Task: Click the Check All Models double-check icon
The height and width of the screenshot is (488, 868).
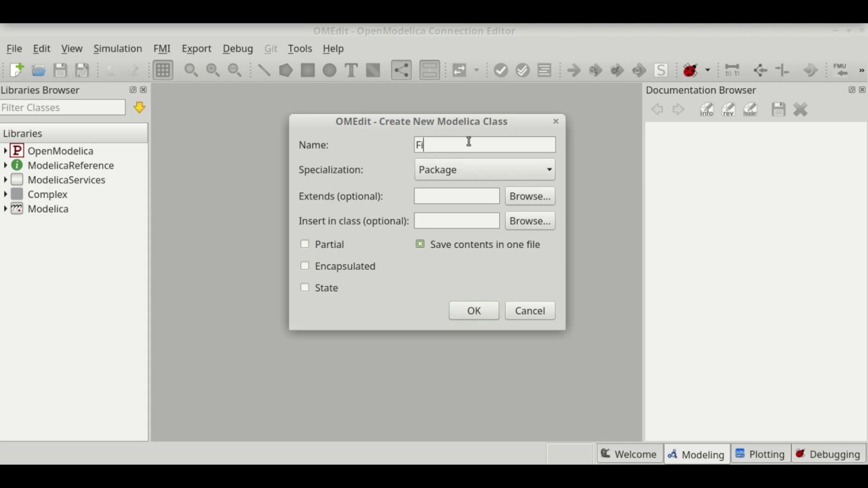Action: click(x=522, y=70)
